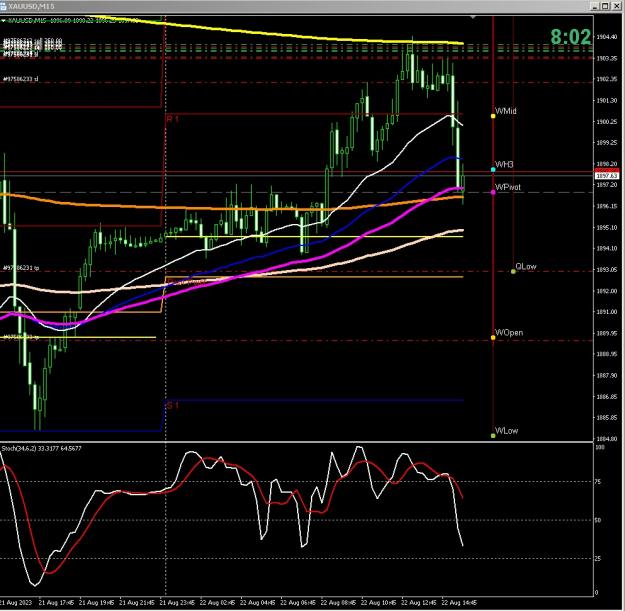This screenshot has height=611, width=625.
Task: Click the 1892.00 price scale value
Action: pyautogui.click(x=607, y=291)
